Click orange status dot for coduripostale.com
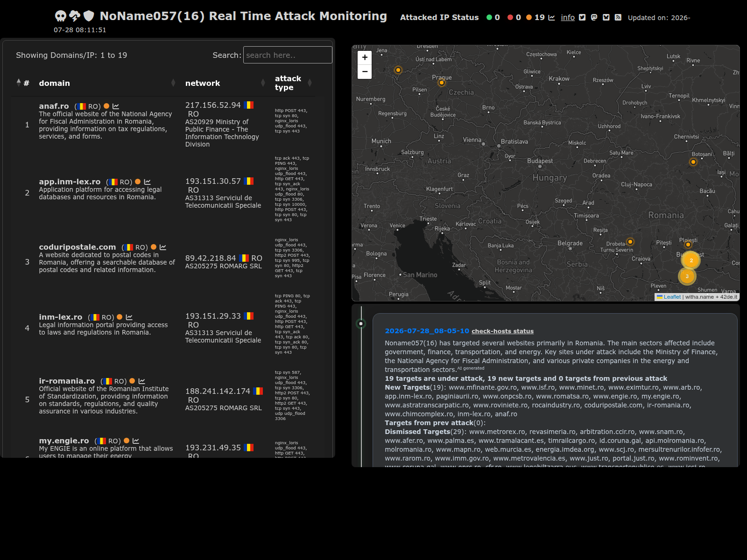Screen dimensions: 747x560 pos(154,247)
